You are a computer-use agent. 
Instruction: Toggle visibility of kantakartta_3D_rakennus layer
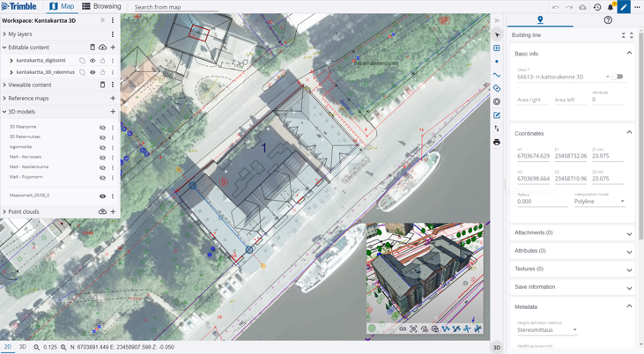pos(93,72)
